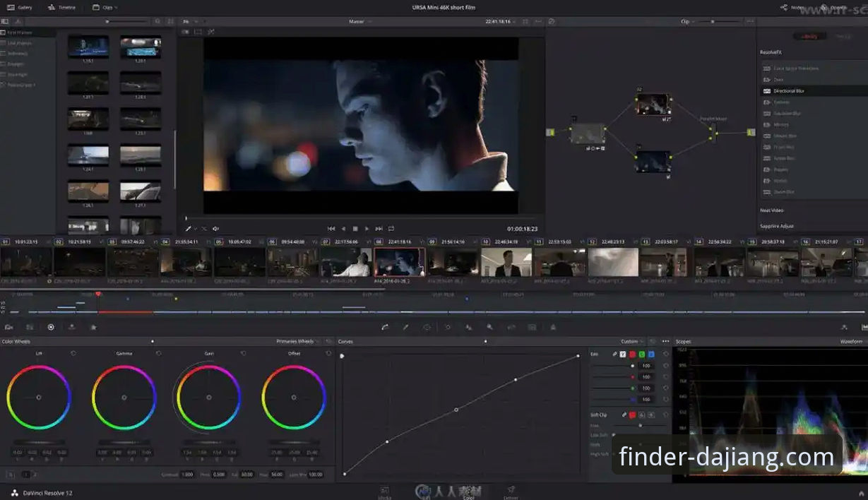Open the RGB Mixer palette
The width and height of the screenshot is (868, 500).
[x=72, y=327]
